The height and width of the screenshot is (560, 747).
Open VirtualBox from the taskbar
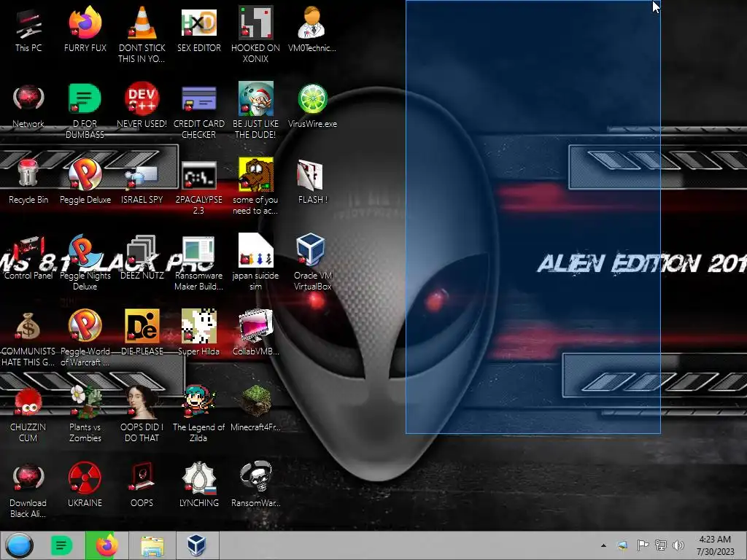[197, 545]
